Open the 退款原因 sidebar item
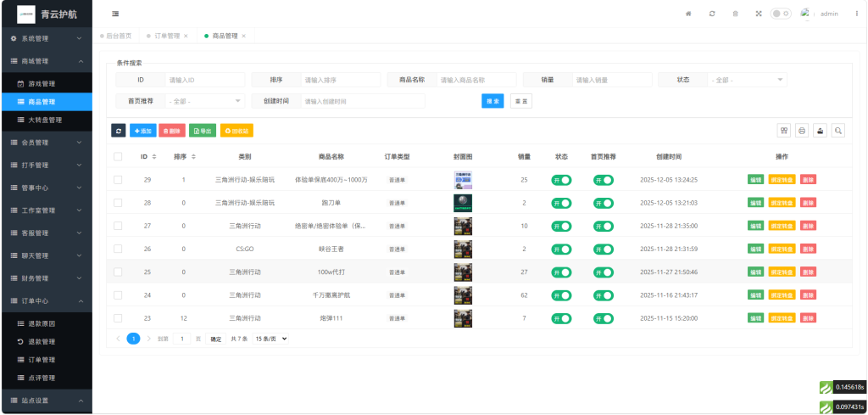 point(46,323)
